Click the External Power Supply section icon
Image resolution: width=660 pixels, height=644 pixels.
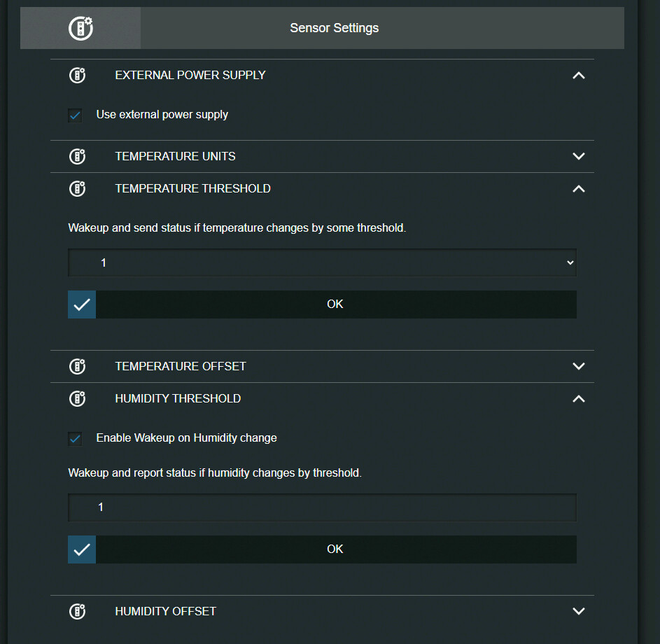click(78, 76)
